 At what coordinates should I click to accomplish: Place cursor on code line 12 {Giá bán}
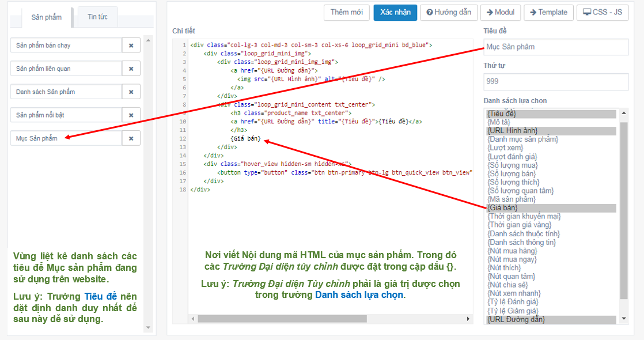coord(245,138)
